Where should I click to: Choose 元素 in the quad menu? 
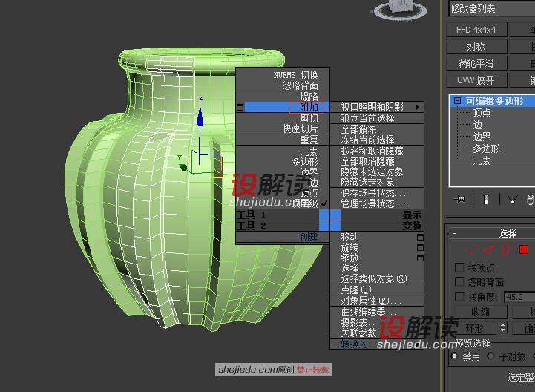pos(309,151)
